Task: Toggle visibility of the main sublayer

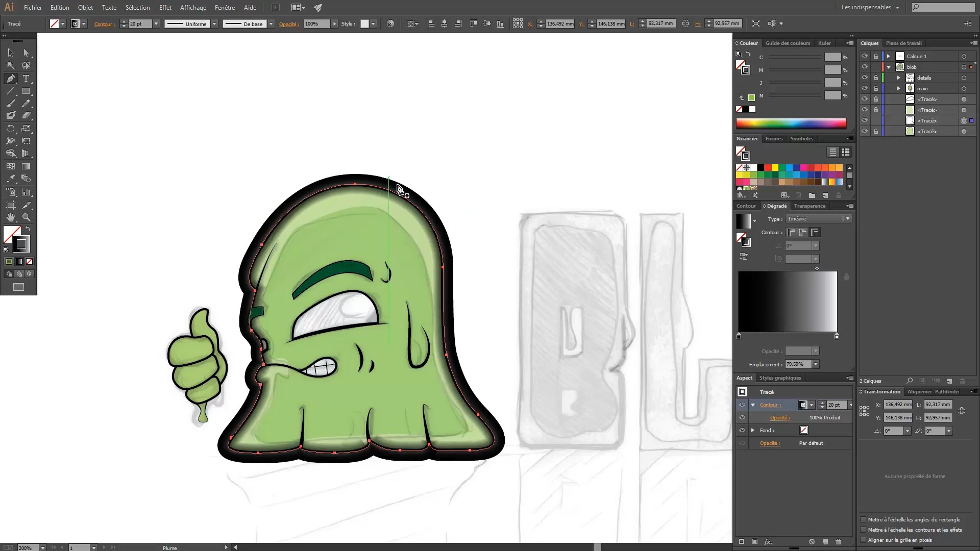Action: coord(865,89)
